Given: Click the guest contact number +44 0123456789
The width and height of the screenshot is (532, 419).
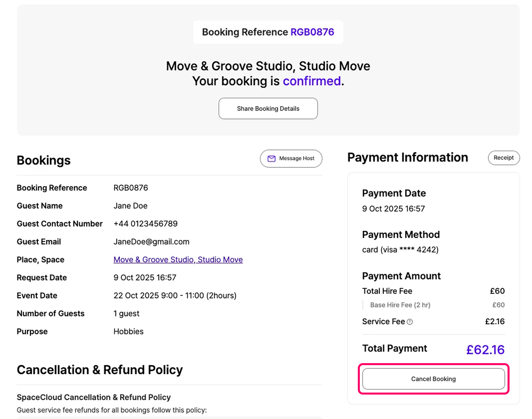Looking at the screenshot, I should click(x=145, y=224).
